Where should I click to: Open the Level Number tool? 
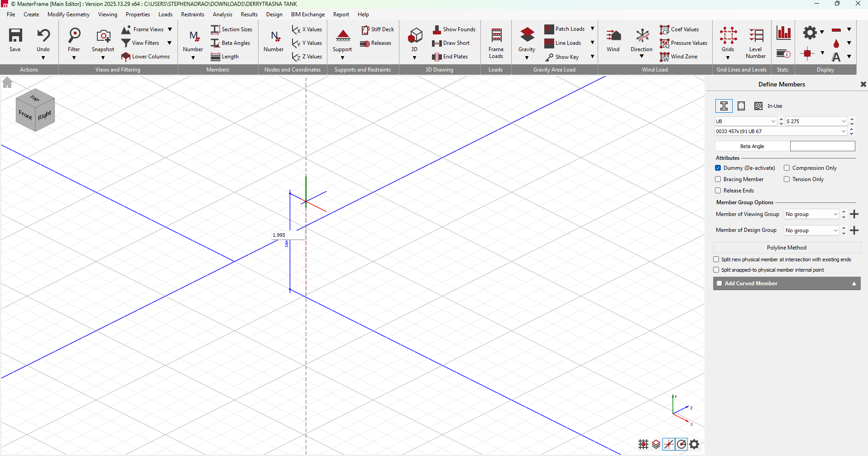[x=755, y=36]
